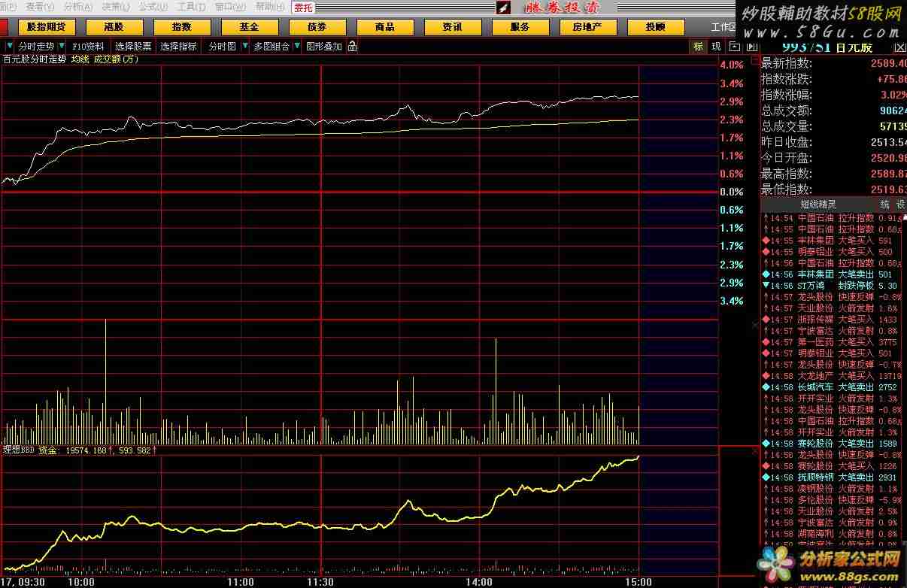Click 选择指标 in the toolbar

[178, 46]
